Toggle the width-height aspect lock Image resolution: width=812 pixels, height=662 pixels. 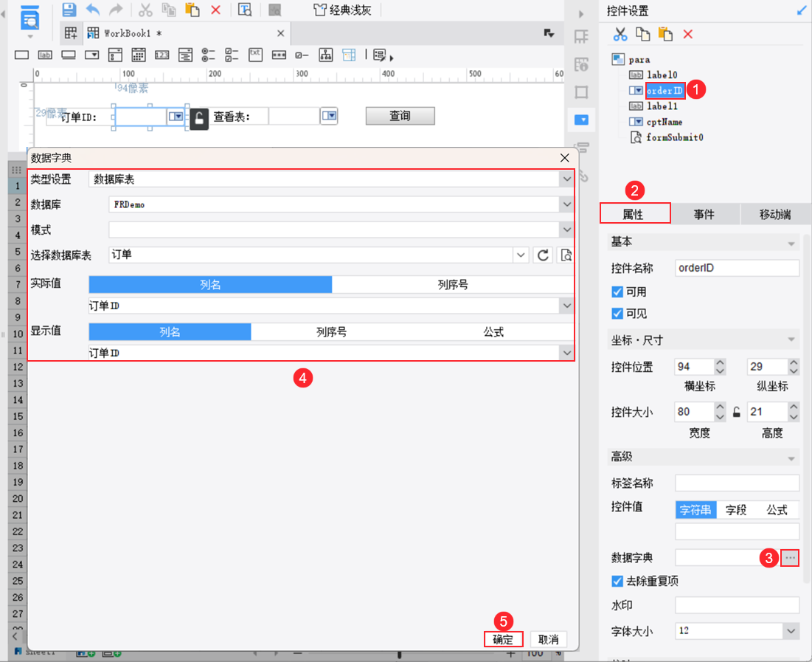tap(736, 412)
